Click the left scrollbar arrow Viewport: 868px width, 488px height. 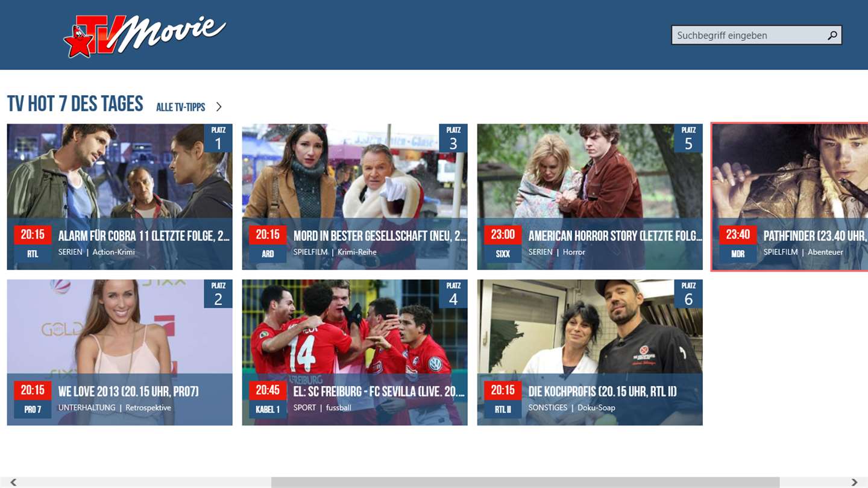[x=13, y=482]
